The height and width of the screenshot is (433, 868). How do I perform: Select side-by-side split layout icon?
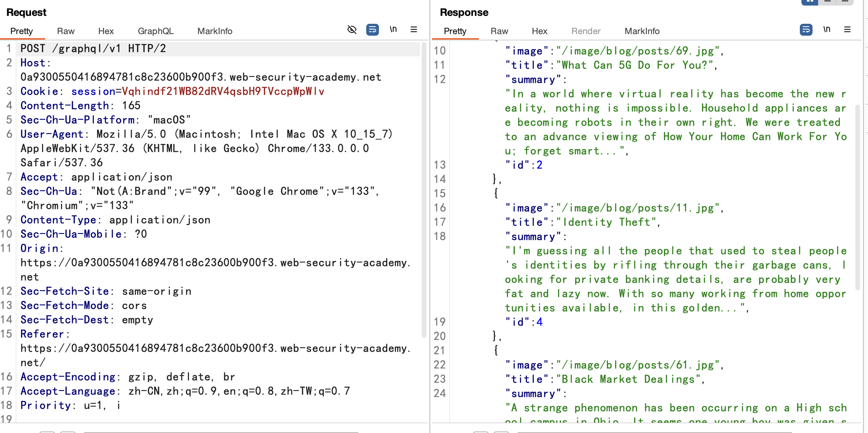point(810,2)
